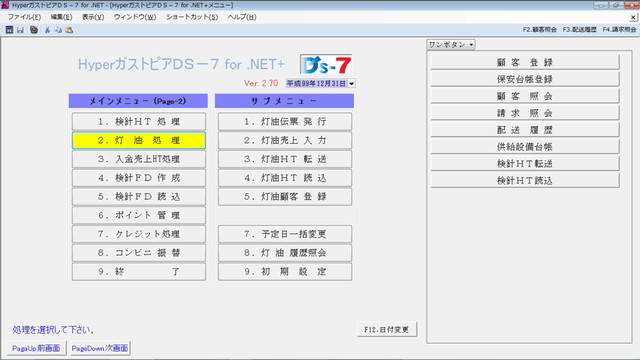Click the サブメニュー header
The height and width of the screenshot is (360, 640).
tap(284, 101)
